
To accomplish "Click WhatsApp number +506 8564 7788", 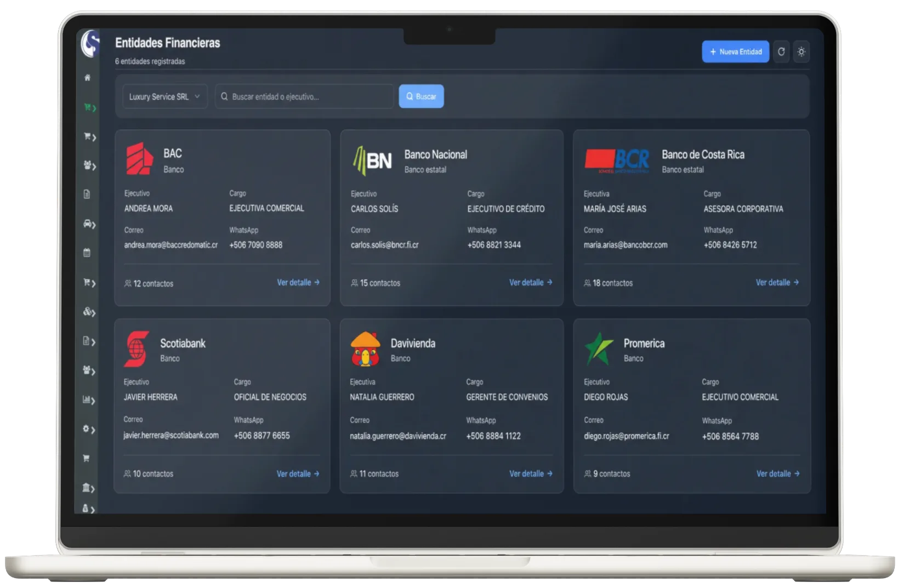I will (x=730, y=437).
